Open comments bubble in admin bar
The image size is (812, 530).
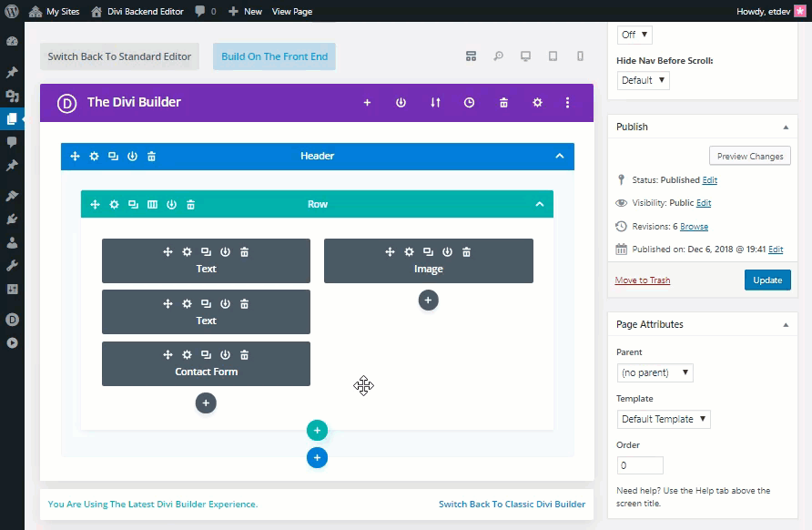(206, 11)
